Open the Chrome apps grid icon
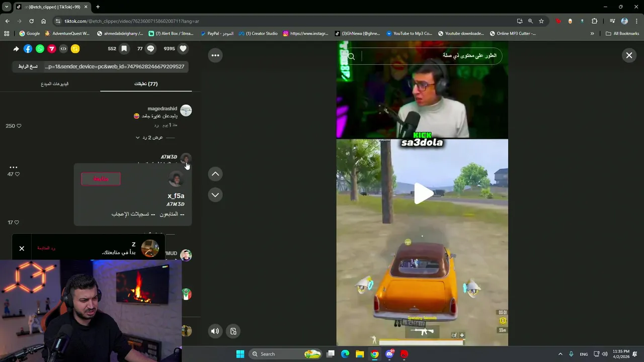Screen dimensions: 644x362 point(7,34)
